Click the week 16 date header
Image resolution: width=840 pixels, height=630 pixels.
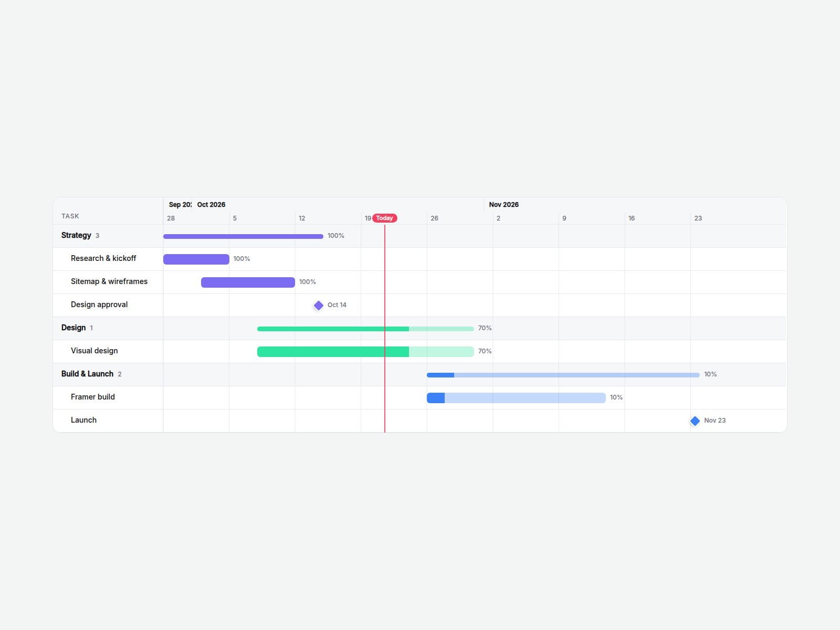click(x=632, y=218)
